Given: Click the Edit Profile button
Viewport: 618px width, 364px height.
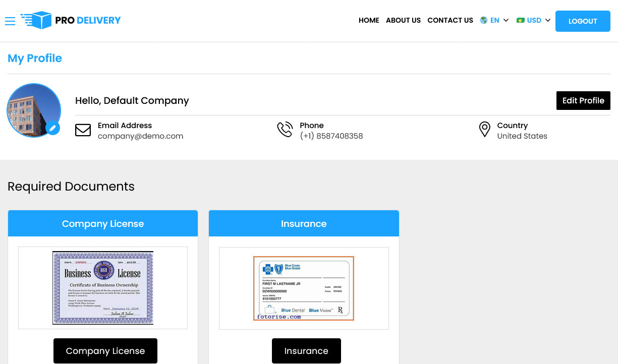Looking at the screenshot, I should click(x=583, y=100).
